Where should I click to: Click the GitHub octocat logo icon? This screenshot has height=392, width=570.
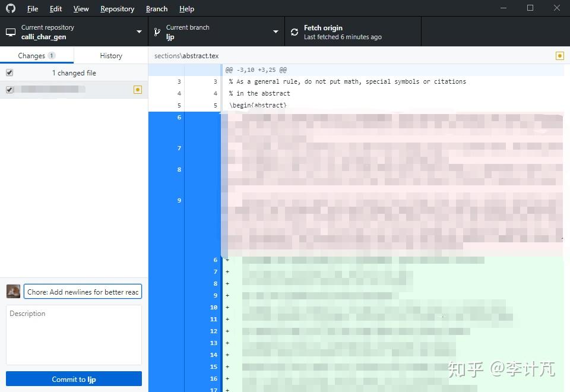[10, 8]
